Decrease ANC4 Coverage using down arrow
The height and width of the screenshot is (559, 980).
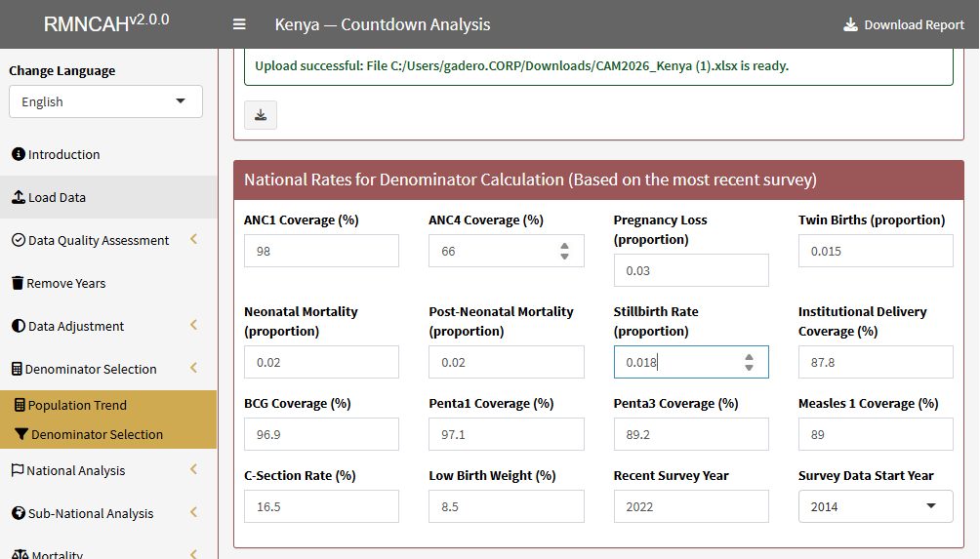click(564, 256)
